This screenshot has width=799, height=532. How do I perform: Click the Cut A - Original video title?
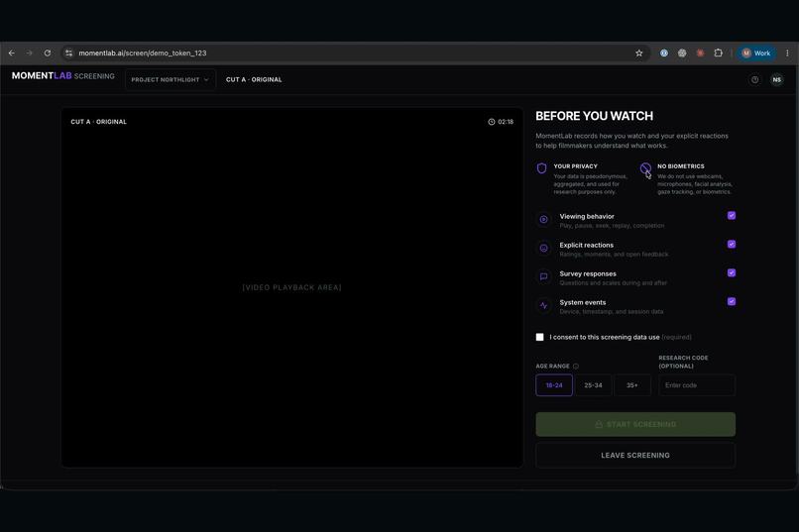point(98,122)
